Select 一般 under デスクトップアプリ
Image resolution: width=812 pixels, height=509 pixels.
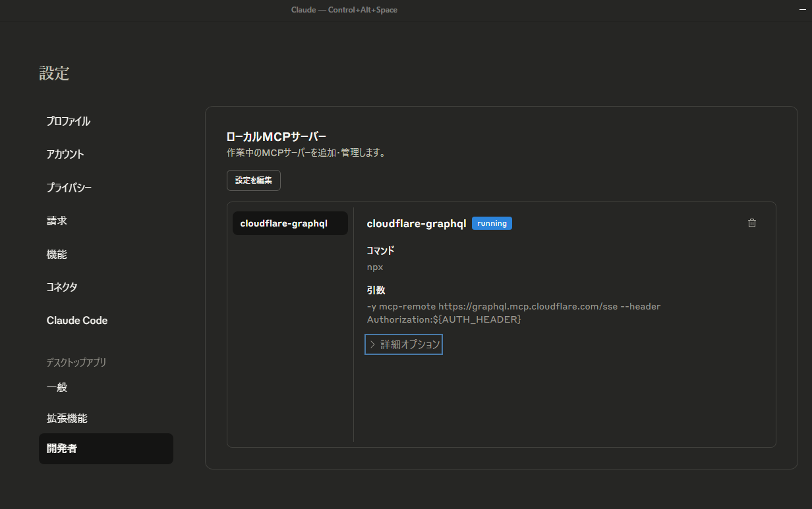(57, 387)
